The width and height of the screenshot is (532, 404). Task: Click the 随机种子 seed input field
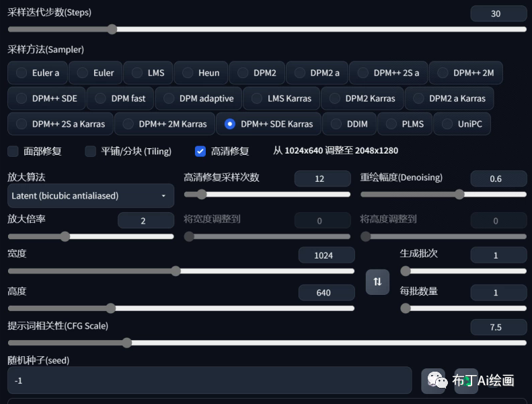click(x=208, y=380)
